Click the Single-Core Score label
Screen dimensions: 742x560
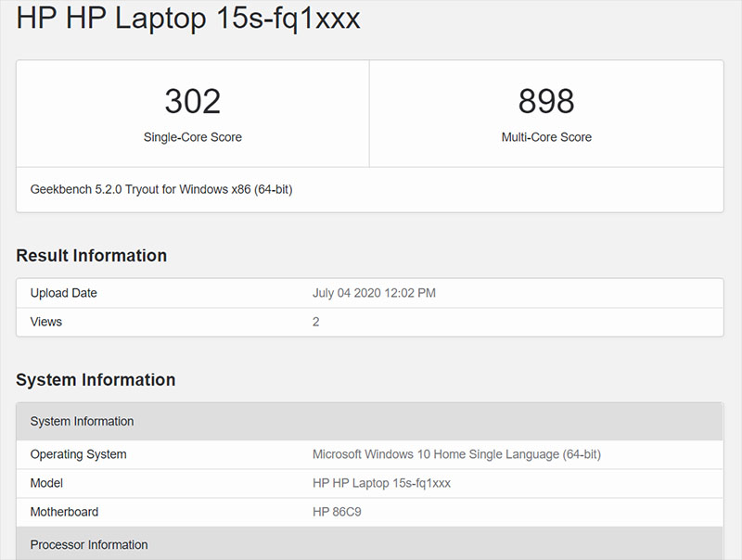193,136
